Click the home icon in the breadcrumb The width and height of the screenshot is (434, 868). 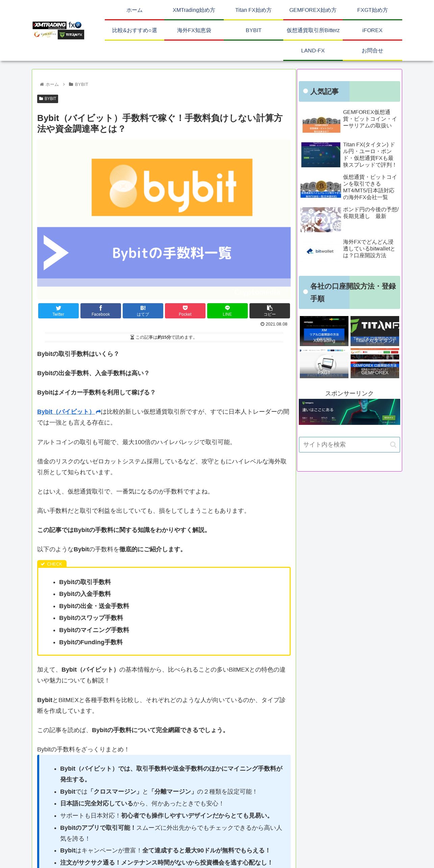click(x=42, y=85)
